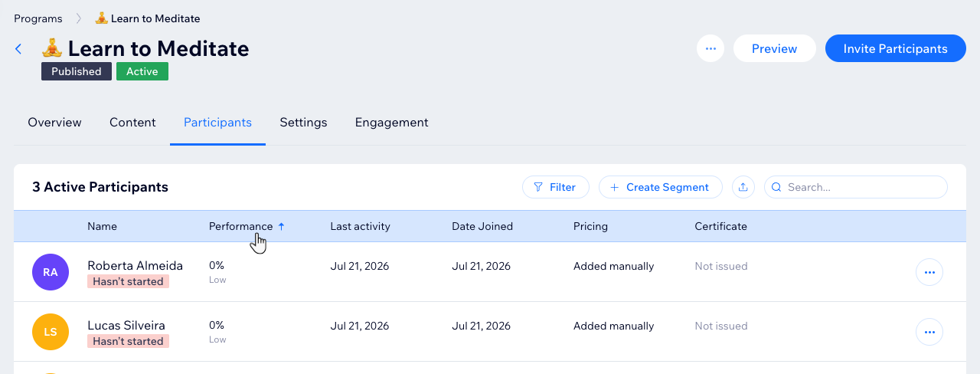The height and width of the screenshot is (374, 980).
Task: Click the Active status badge
Action: pos(142,71)
